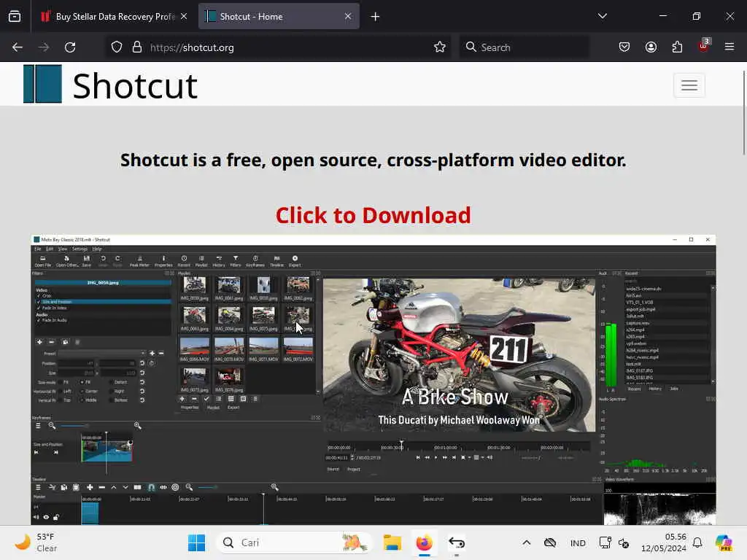Switch input language via IND indicator
This screenshot has height=560, width=747.
coord(578,542)
